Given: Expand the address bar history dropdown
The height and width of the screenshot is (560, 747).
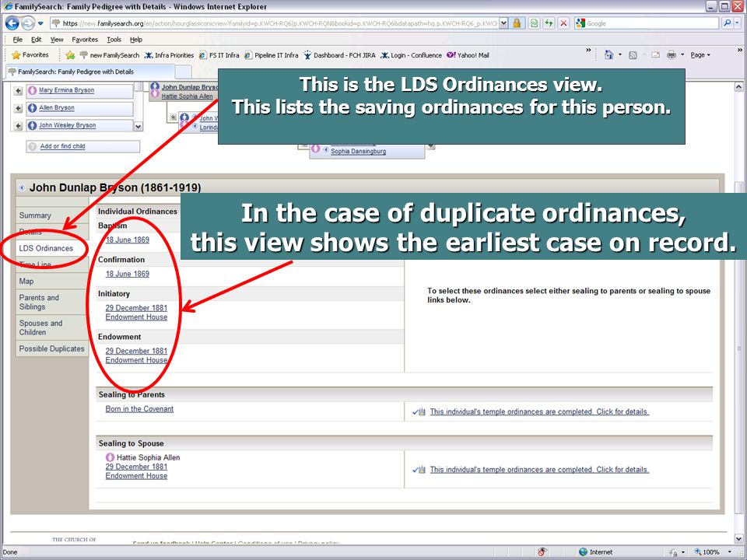Looking at the screenshot, I should (x=503, y=23).
